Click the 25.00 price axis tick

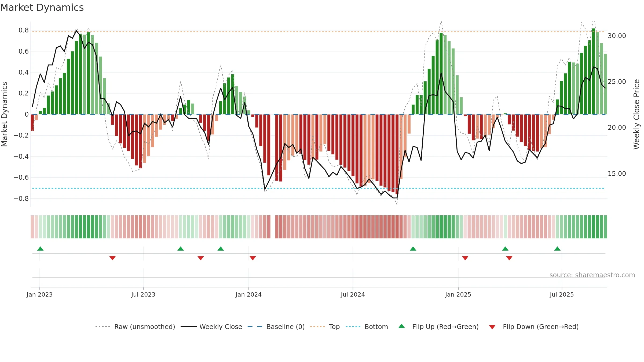617,82
